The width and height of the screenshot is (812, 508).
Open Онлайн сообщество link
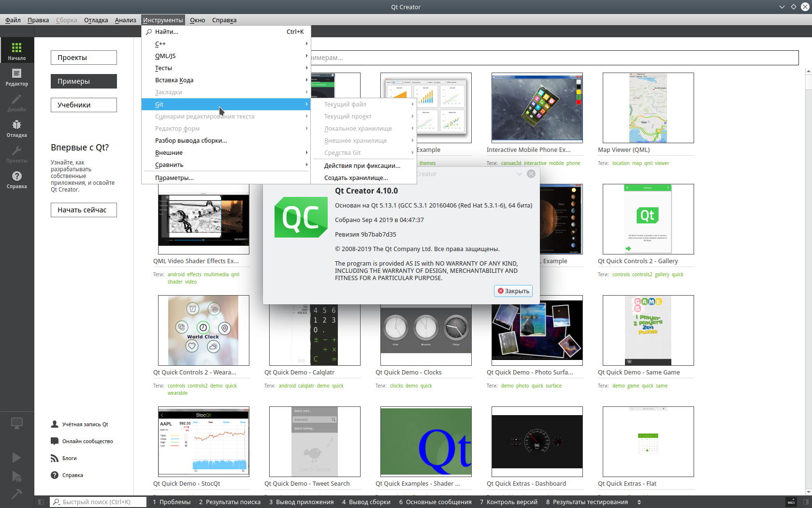click(87, 441)
